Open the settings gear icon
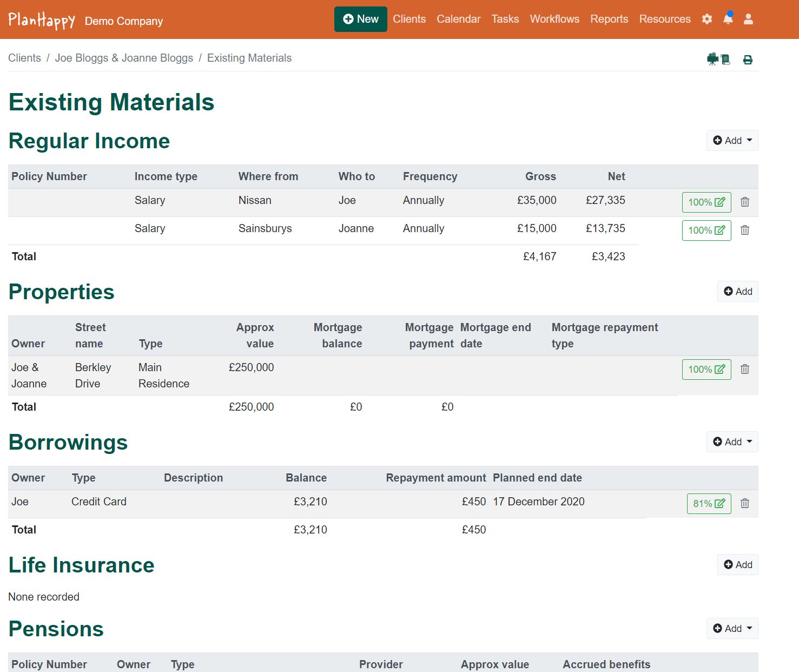The width and height of the screenshot is (799, 672). click(706, 19)
